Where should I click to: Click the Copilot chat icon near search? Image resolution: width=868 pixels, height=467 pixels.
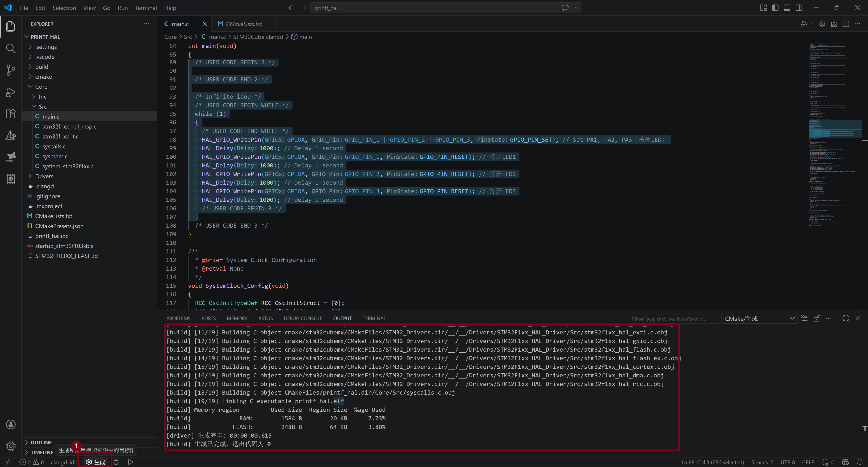point(565,8)
